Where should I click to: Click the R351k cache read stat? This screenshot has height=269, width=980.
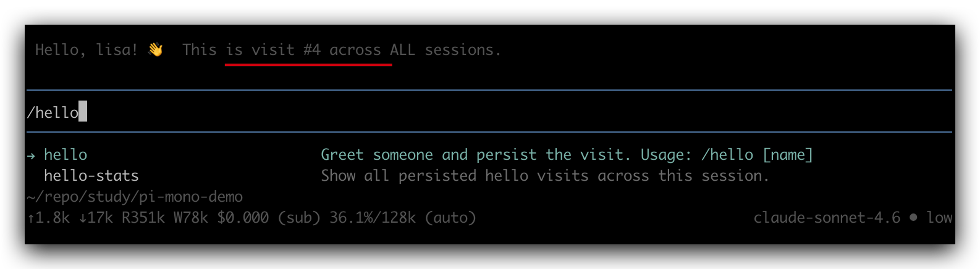143,218
